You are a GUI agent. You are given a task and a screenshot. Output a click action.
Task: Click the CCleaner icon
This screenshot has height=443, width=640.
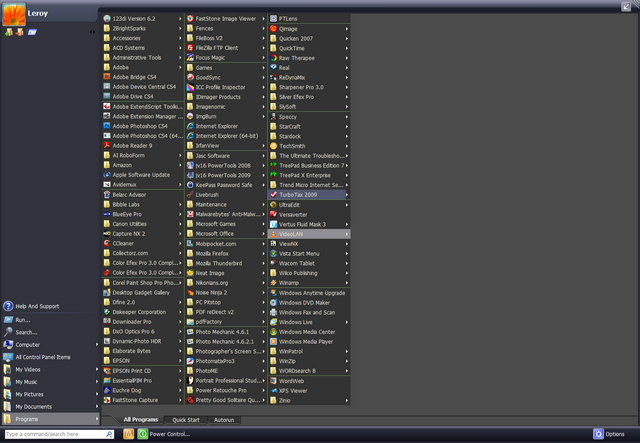107,243
